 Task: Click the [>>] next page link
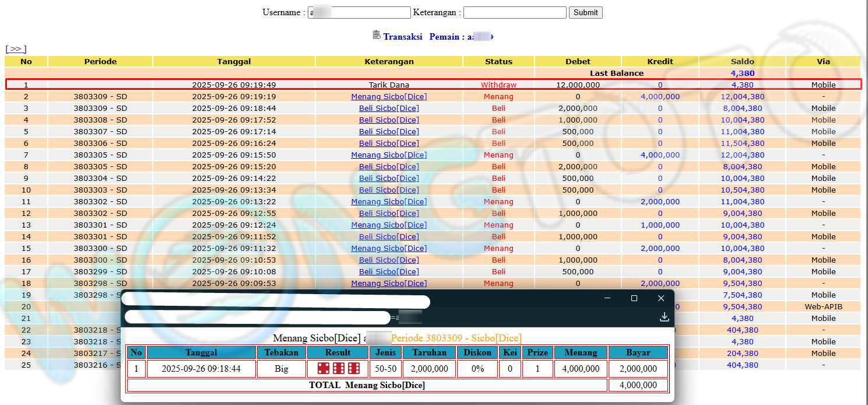16,49
